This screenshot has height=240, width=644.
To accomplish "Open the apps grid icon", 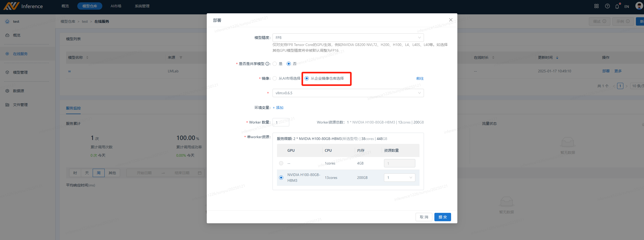I will 596,6.
